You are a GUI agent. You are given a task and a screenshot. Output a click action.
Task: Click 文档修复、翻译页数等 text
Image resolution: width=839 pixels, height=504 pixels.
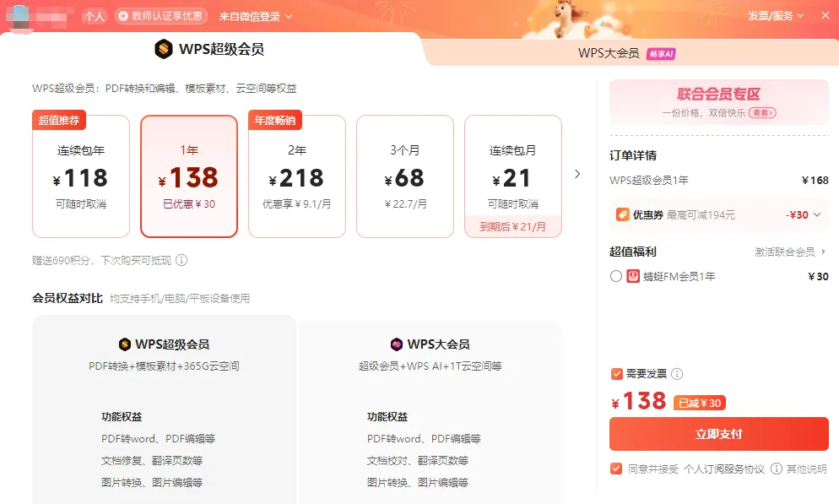(x=152, y=461)
